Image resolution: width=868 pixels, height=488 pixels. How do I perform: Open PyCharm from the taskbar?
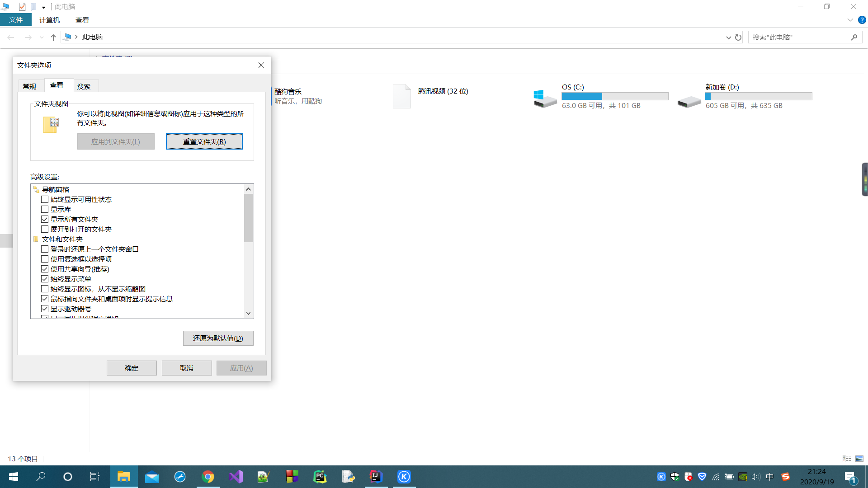[x=320, y=477]
